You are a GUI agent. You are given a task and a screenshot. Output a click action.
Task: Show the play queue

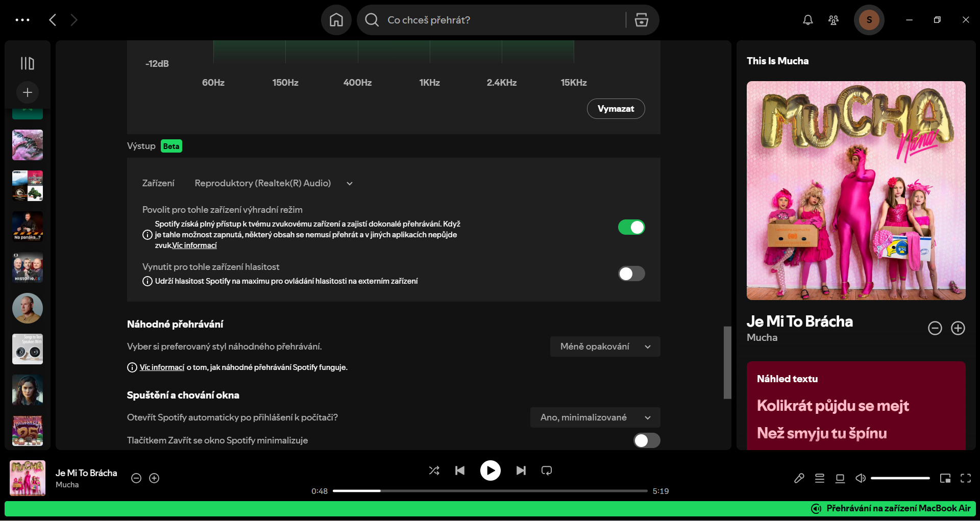tap(820, 478)
